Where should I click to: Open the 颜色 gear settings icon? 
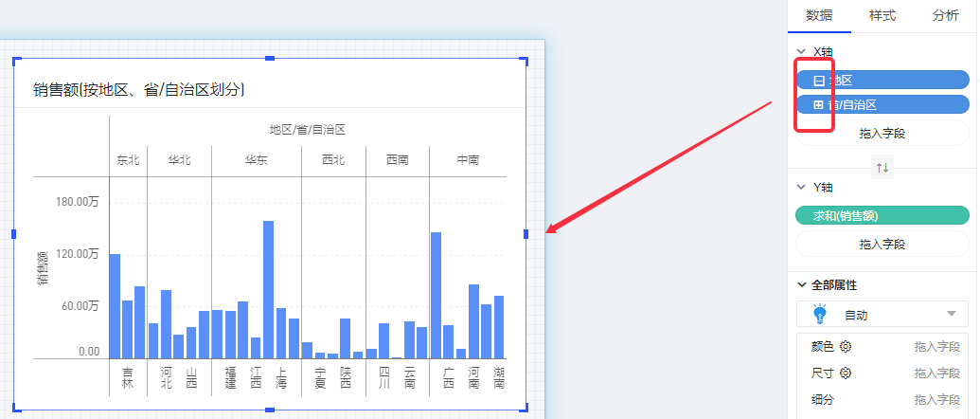[846, 347]
